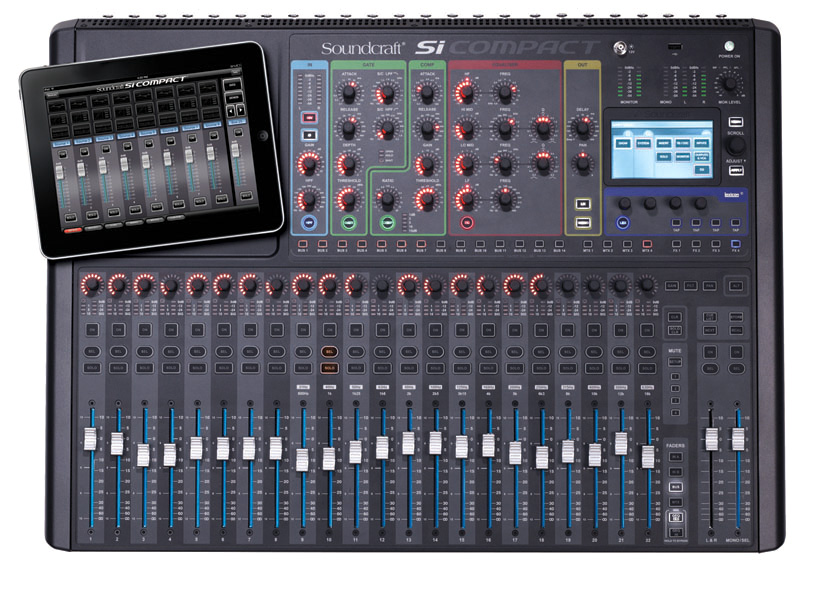Activate mute group 4 button

pos(675,413)
